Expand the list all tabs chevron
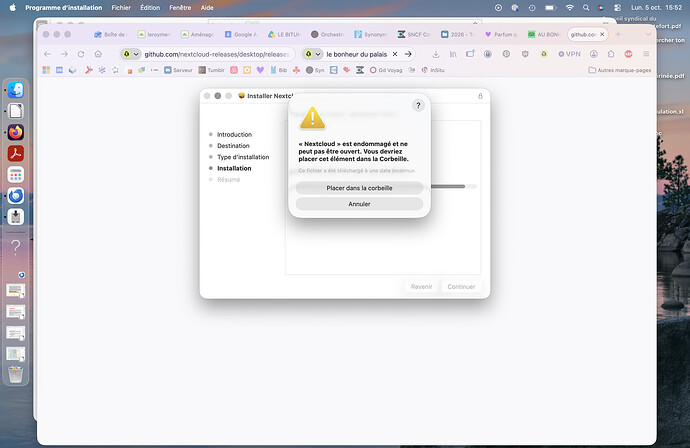The image size is (690, 448). 648,34
